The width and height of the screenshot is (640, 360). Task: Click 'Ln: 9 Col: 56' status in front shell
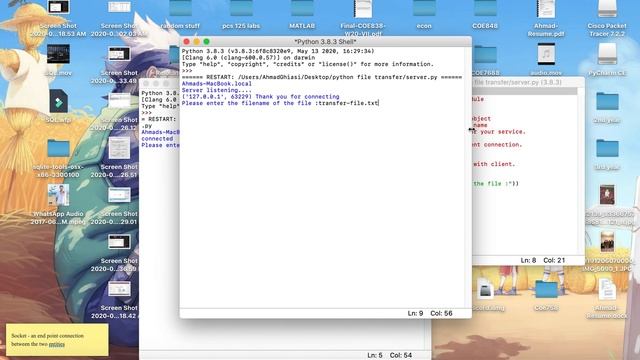point(430,313)
